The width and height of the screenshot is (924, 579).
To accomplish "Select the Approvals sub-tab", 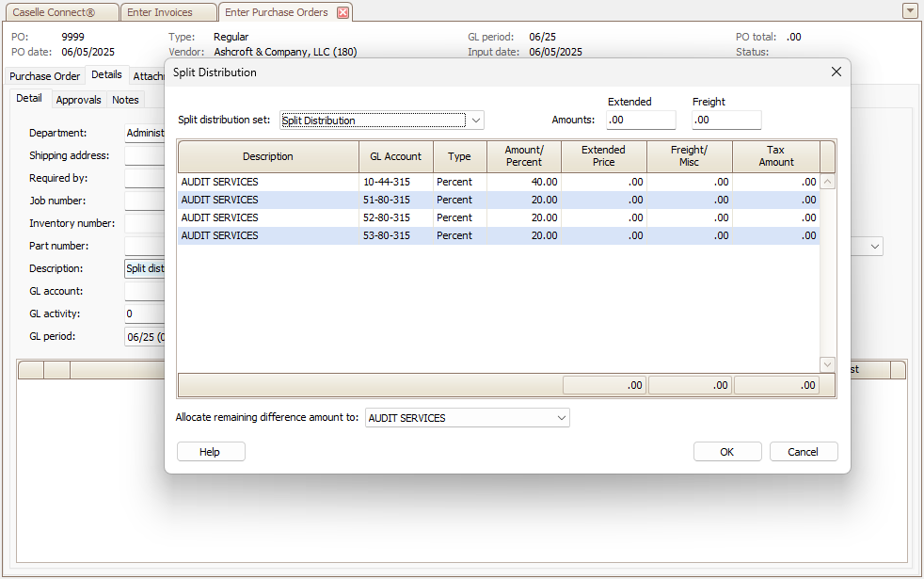I will [x=78, y=100].
